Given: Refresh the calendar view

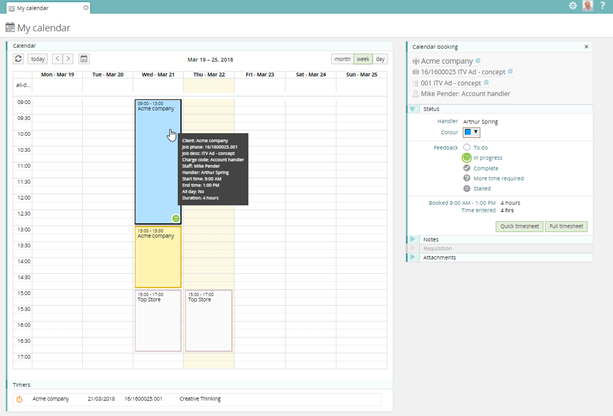Looking at the screenshot, I should (18, 59).
